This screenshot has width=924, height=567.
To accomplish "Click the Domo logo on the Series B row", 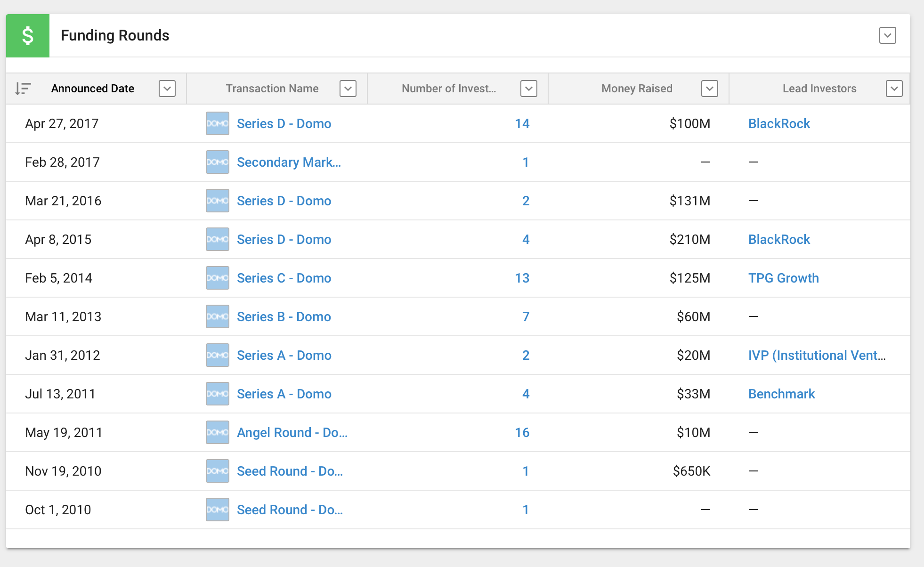I will point(217,316).
